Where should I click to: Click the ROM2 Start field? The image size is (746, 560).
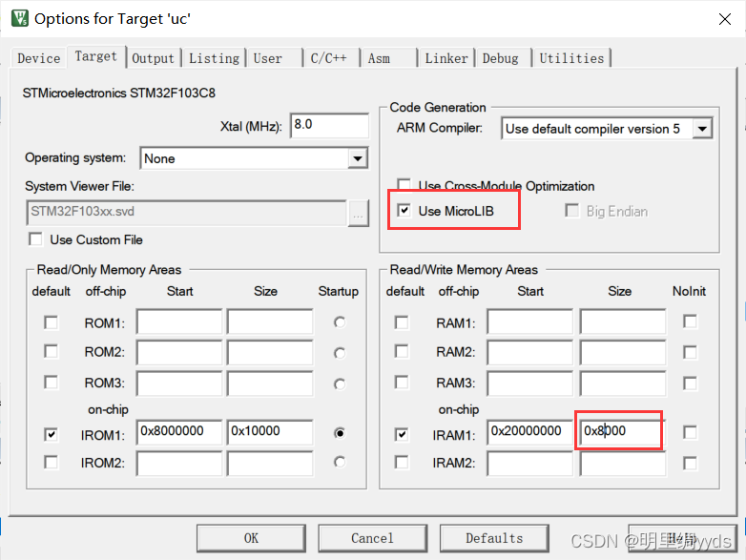(179, 352)
